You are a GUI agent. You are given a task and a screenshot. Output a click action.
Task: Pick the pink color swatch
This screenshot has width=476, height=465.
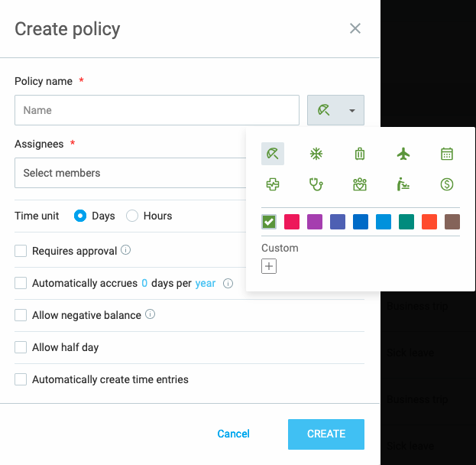click(x=291, y=222)
